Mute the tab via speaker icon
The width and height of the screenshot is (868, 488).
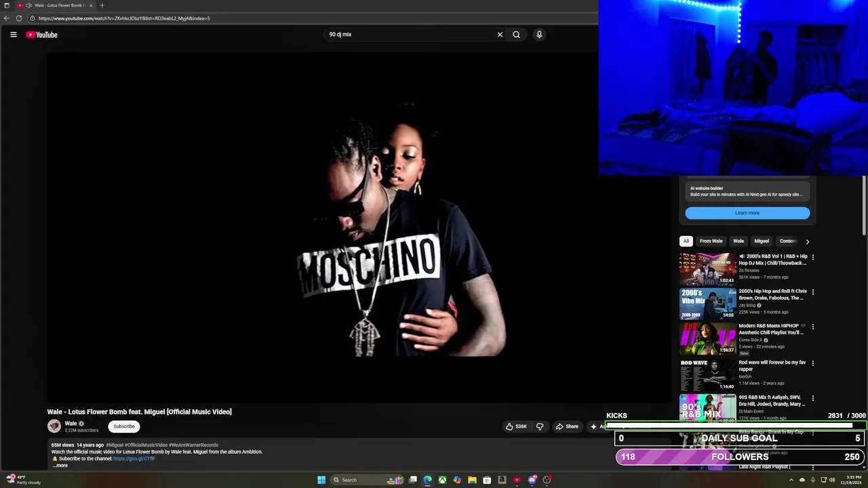click(x=28, y=5)
